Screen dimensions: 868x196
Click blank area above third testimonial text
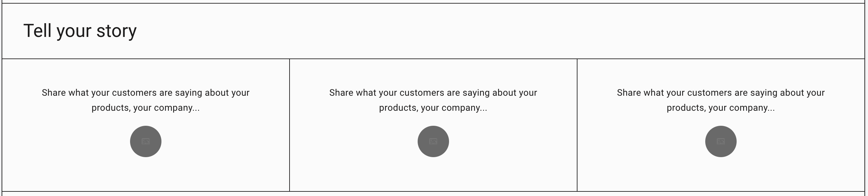coord(721,73)
